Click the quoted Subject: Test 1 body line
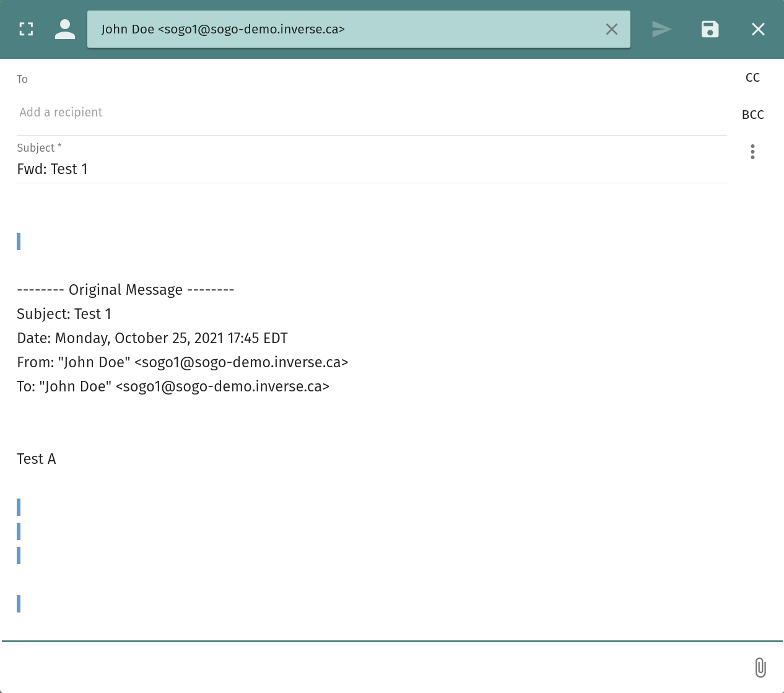Image resolution: width=784 pixels, height=693 pixels. (64, 314)
